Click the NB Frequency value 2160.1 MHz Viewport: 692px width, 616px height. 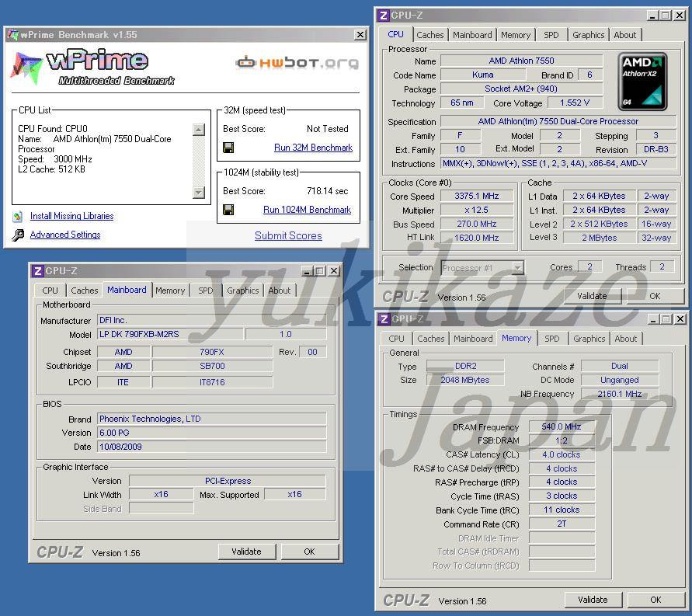620,394
